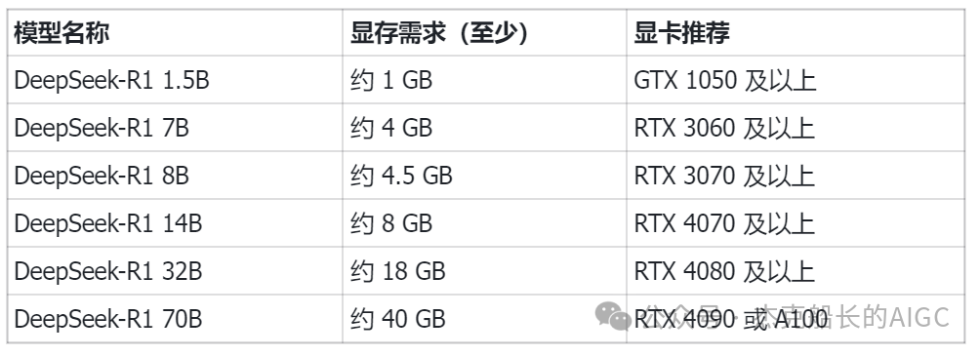Click the WeChat watermark logo icon
This screenshot has height=356, width=980.
pos(613,315)
